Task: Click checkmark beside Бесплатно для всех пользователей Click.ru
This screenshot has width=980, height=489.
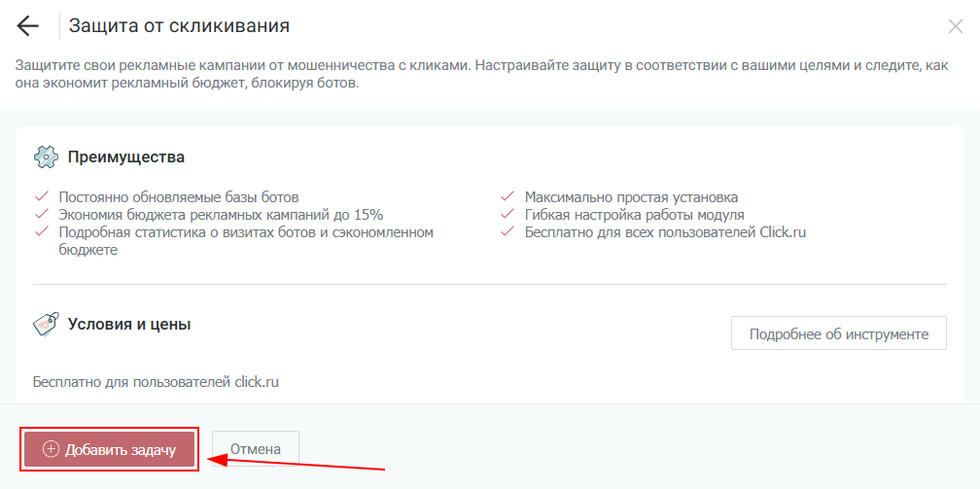Action: (x=507, y=232)
